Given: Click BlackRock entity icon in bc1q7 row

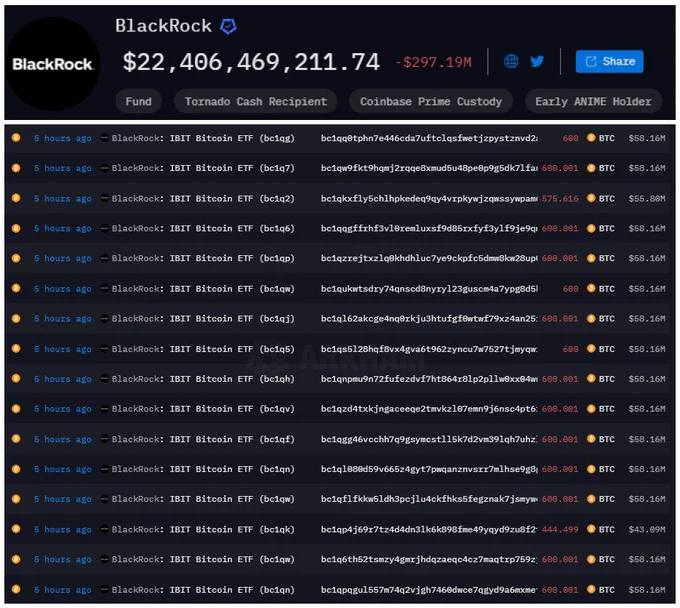Looking at the screenshot, I should (104, 168).
